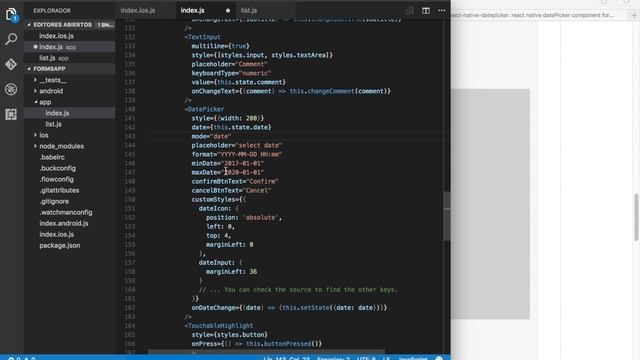
Task: Place cursor on minDate line
Action: click(228, 163)
